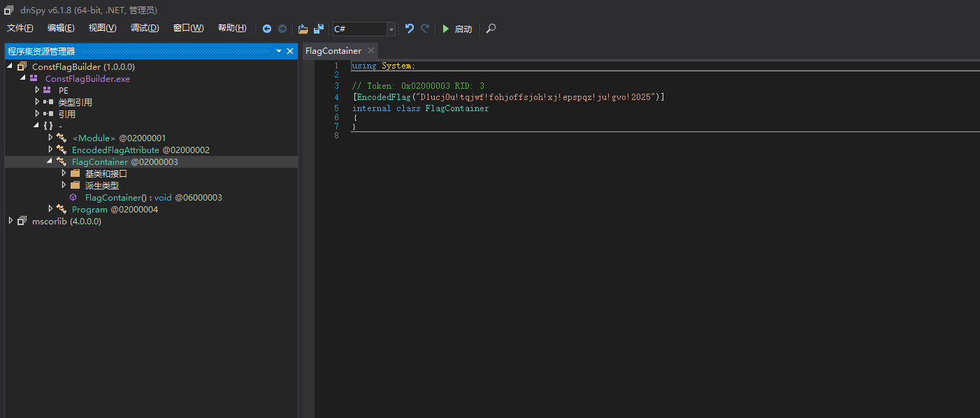The image size is (980, 418).
Task: Collapse the FlagContainer class node
Action: pos(50,161)
